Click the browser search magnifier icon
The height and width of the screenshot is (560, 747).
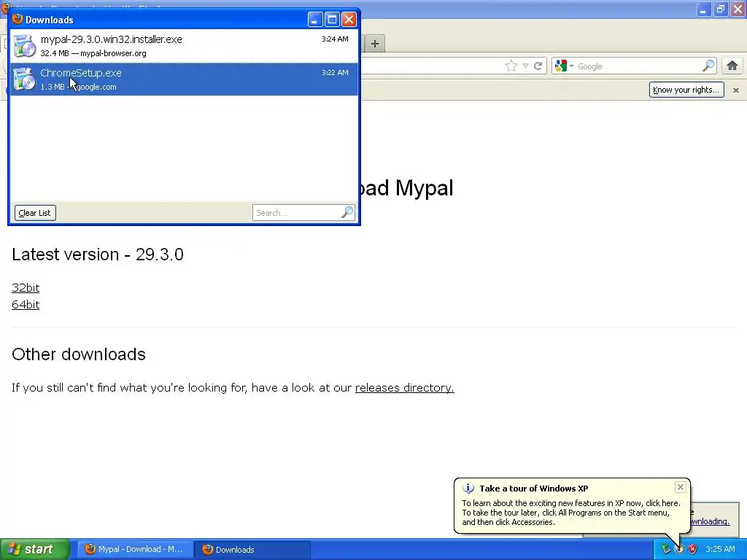tap(708, 66)
